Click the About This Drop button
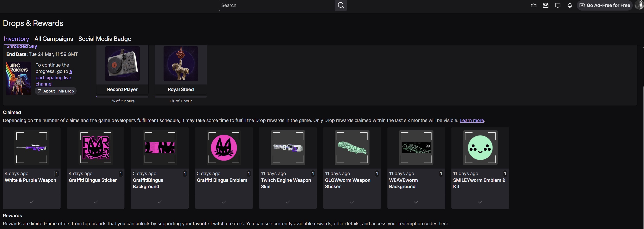Image resolution: width=644 pixels, height=229 pixels. pyautogui.click(x=55, y=91)
